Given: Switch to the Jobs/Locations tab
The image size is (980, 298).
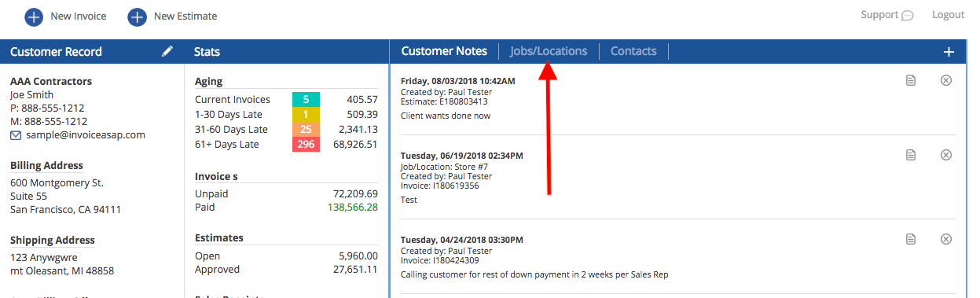Looking at the screenshot, I should click(x=549, y=51).
